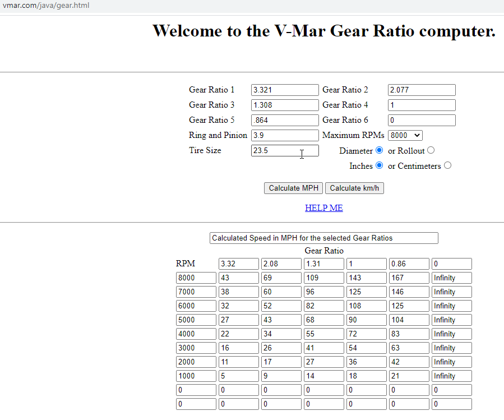Viewport: 504px width, 420px height.
Task: Select the speed cell showing 96
Action: click(323, 292)
